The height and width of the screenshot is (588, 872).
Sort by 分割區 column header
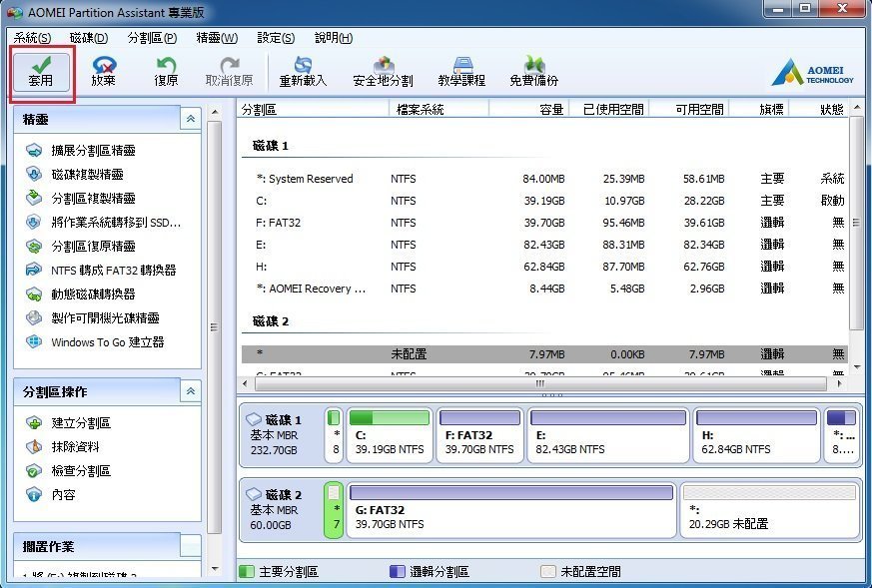click(315, 110)
